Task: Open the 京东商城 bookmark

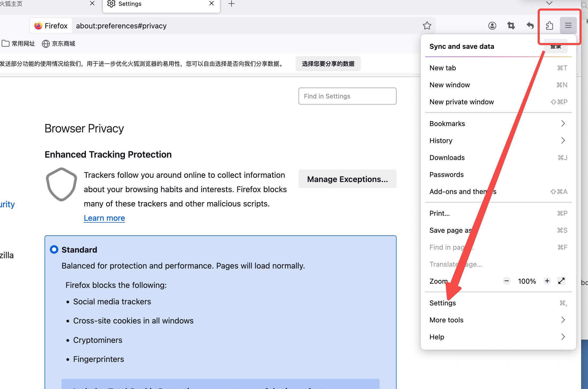Action: (x=59, y=44)
